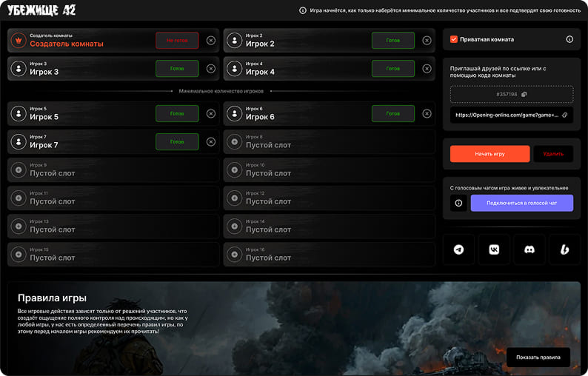Toggle 'Готов' status for Игрок 6
The height and width of the screenshot is (376, 588).
tap(393, 114)
